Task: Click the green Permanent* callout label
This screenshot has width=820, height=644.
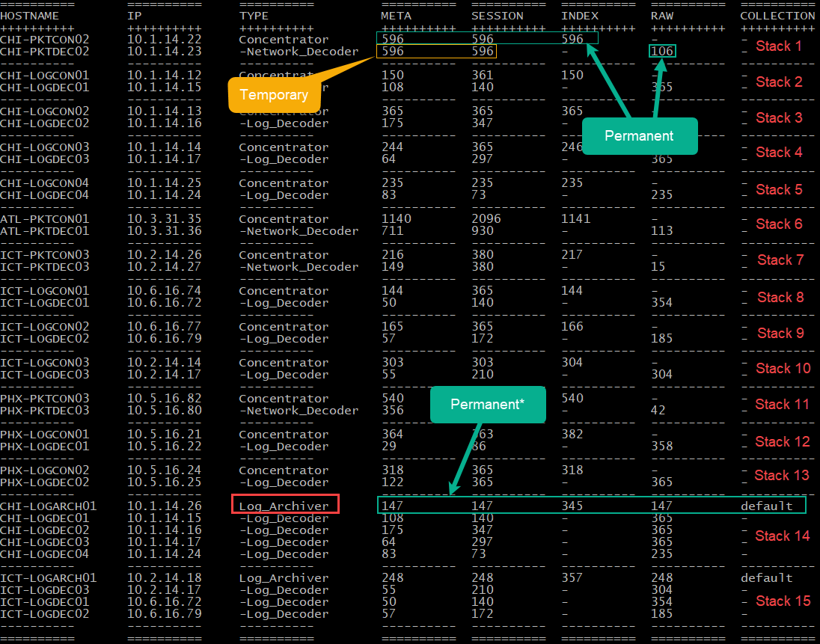Action: (x=486, y=404)
